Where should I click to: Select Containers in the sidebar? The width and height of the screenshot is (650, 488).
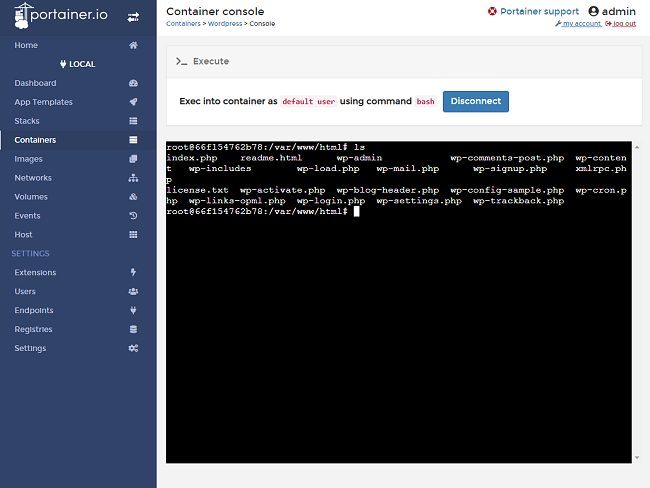pyautogui.click(x=78, y=140)
